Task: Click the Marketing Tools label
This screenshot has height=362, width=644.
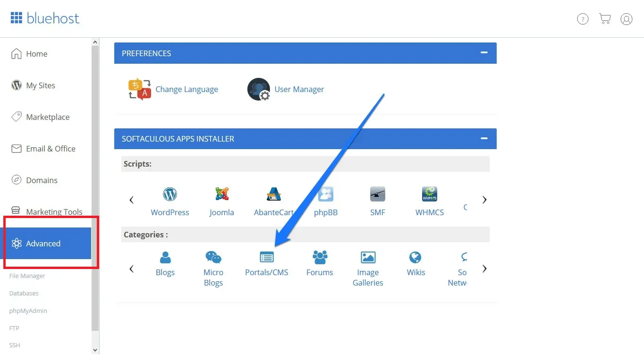Action: (54, 212)
